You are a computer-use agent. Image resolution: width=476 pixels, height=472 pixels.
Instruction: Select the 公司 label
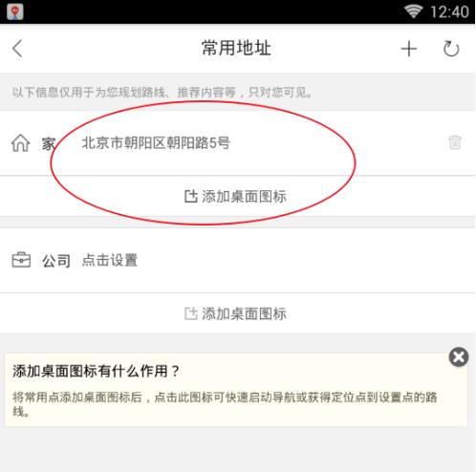coord(56,261)
